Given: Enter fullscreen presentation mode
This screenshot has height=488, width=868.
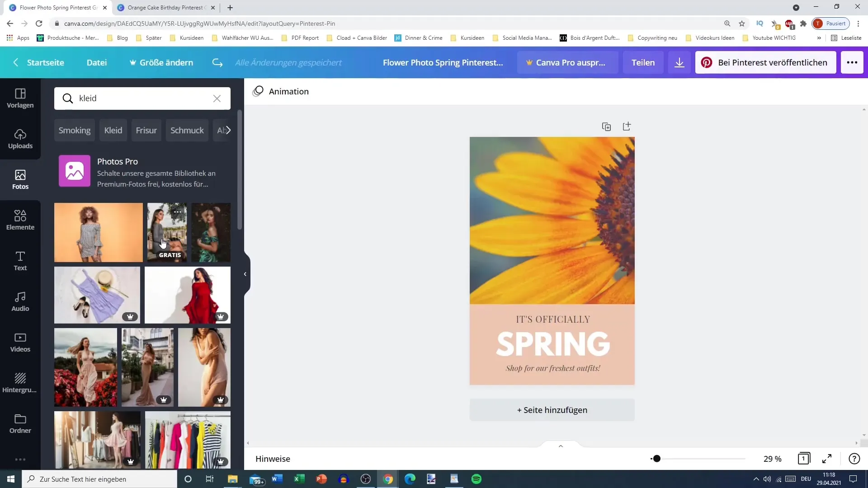Looking at the screenshot, I should 827,459.
